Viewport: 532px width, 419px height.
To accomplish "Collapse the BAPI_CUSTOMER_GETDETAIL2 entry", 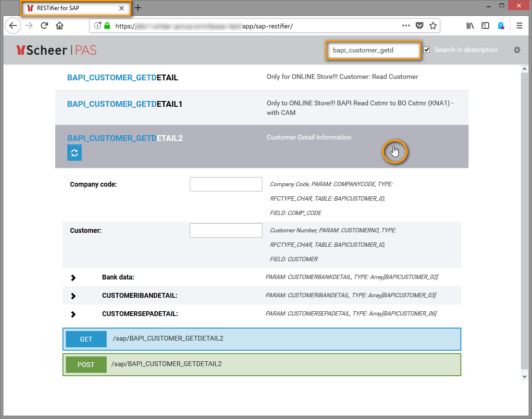I will (x=125, y=138).
